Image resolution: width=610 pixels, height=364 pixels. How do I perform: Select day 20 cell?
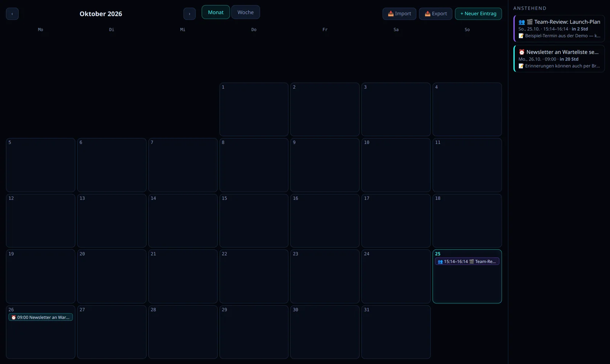(x=112, y=276)
